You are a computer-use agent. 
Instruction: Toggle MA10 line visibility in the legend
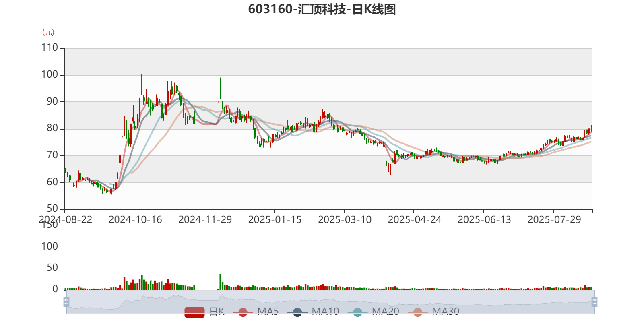pos(313,312)
